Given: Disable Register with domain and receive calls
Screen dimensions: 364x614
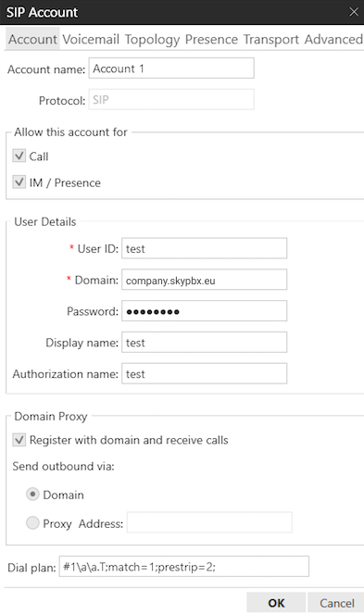Looking at the screenshot, I should pos(19,439).
